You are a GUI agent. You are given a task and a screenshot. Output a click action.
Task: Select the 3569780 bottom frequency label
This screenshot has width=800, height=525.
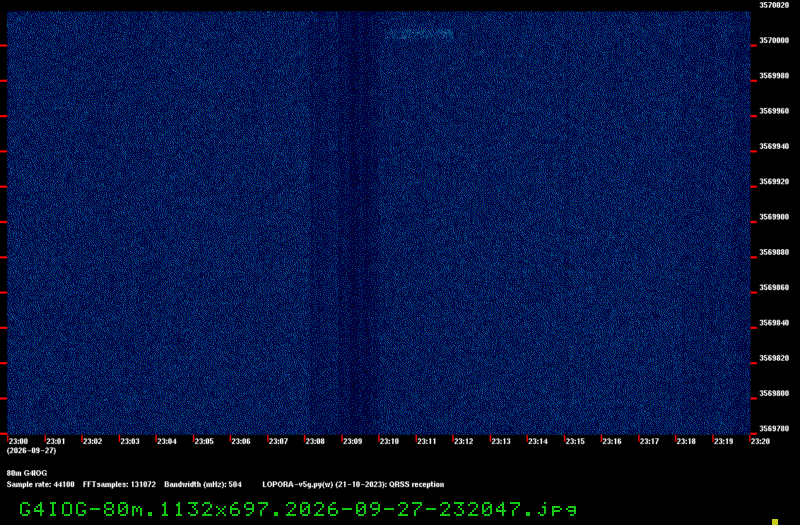click(774, 429)
